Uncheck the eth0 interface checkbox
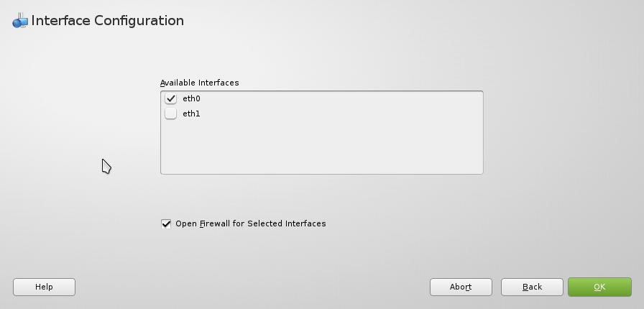644x309 pixels. 170,98
